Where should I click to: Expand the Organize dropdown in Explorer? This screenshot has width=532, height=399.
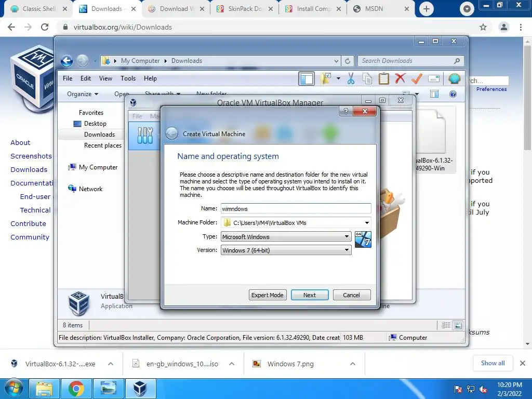(83, 94)
